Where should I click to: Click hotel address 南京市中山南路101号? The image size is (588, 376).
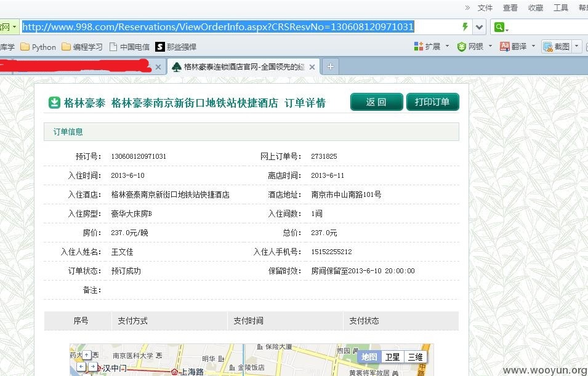click(x=346, y=194)
